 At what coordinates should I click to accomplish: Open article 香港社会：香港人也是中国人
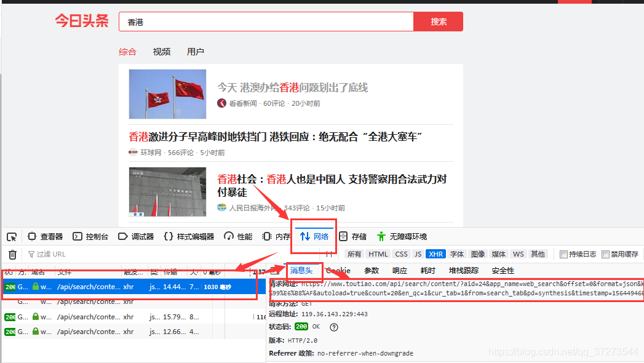coord(332,185)
